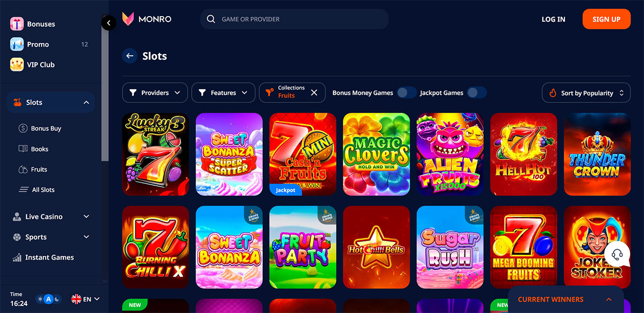Open the support headset chat icon
The width and height of the screenshot is (644, 313).
point(617,254)
